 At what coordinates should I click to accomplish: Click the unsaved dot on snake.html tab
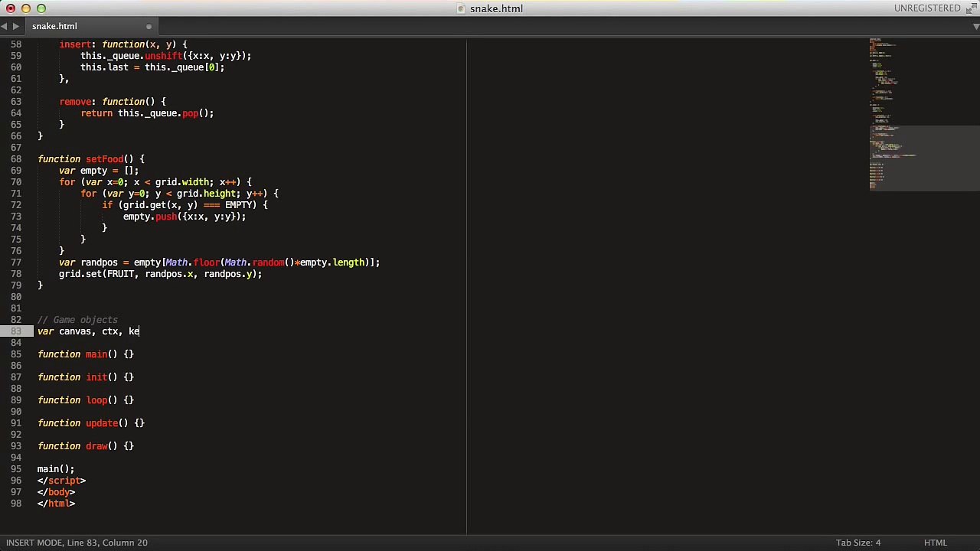pyautogui.click(x=149, y=27)
